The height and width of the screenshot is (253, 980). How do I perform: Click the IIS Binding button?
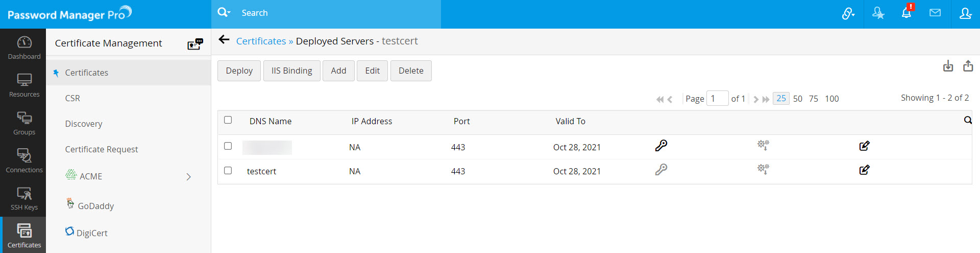point(291,71)
